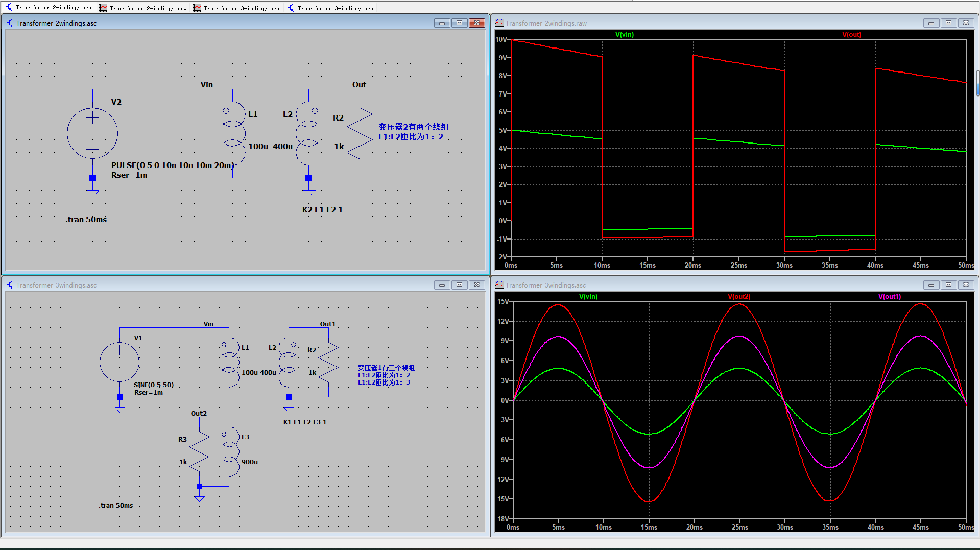Select inductor L2 in 2windings schematic

click(x=308, y=133)
